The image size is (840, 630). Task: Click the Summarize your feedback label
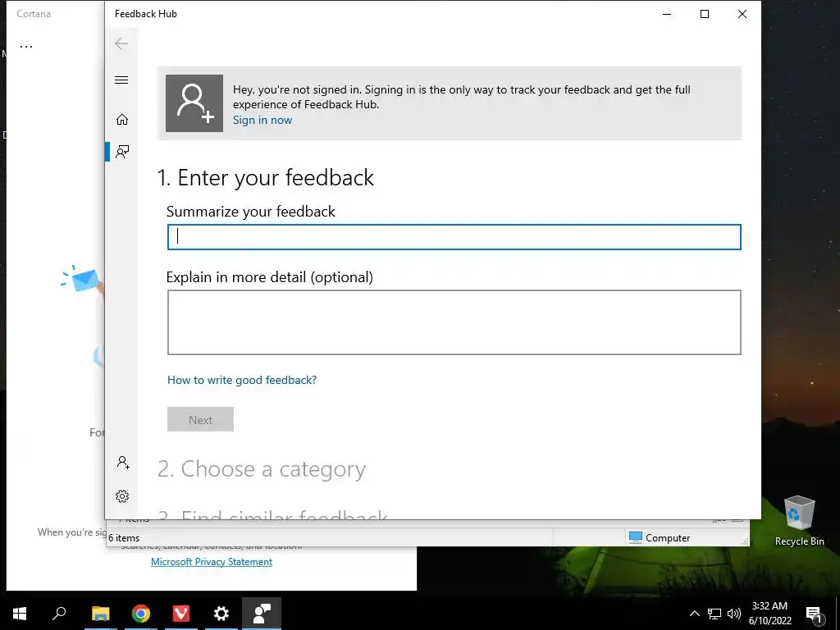click(251, 212)
